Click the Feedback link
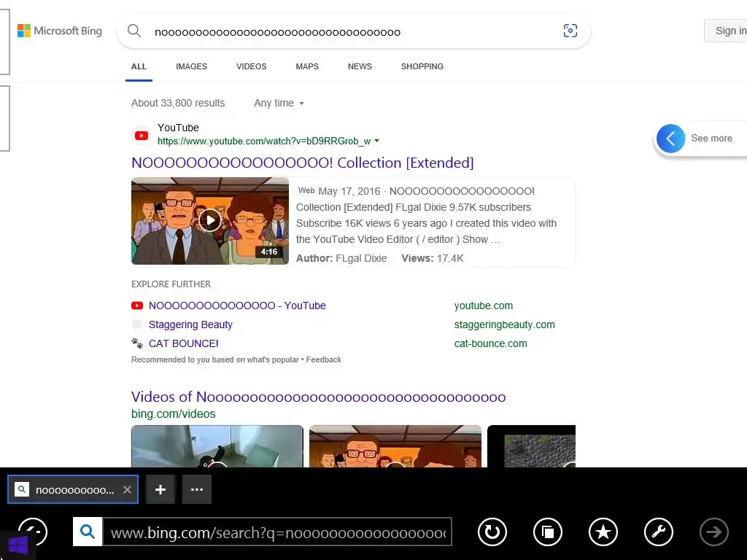The width and height of the screenshot is (747, 560). (x=323, y=359)
